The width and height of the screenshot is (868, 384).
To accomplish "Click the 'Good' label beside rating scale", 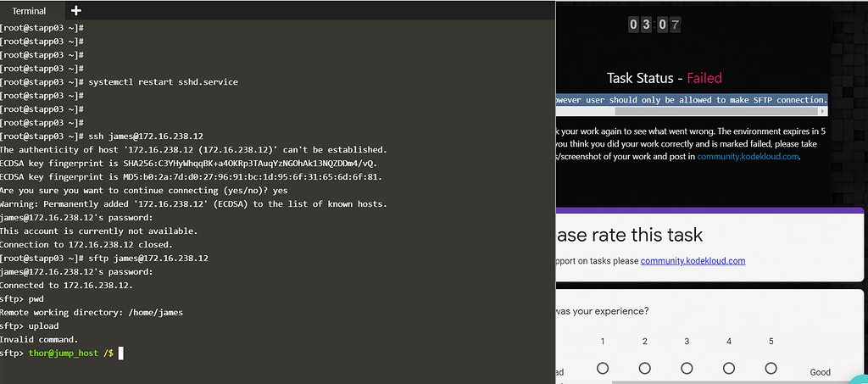I will (820, 371).
